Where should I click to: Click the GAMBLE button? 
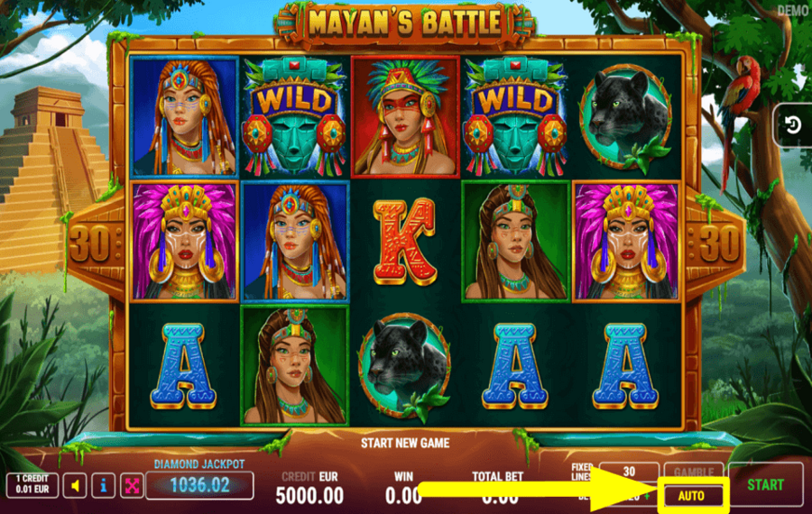coord(694,472)
